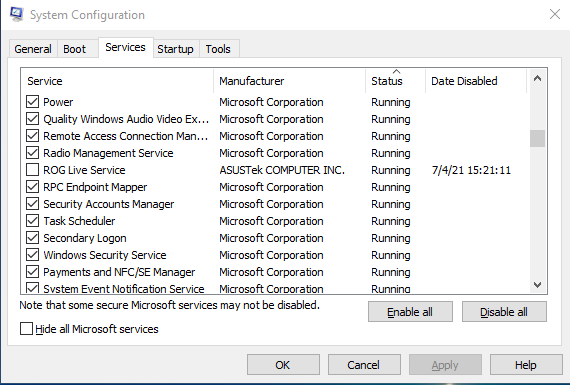Image resolution: width=570 pixels, height=385 pixels.
Task: Click the services list scrollbar thumb
Action: point(537,139)
